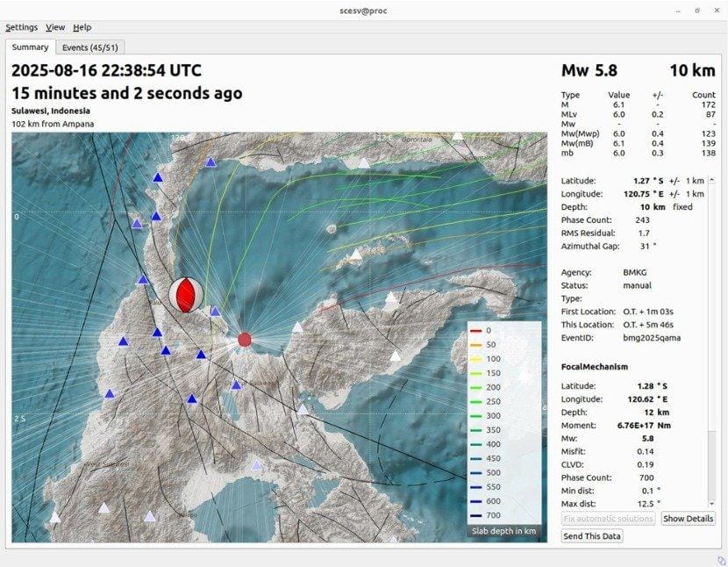Click the large '10 km' header depth
The image size is (728, 567).
(x=692, y=70)
